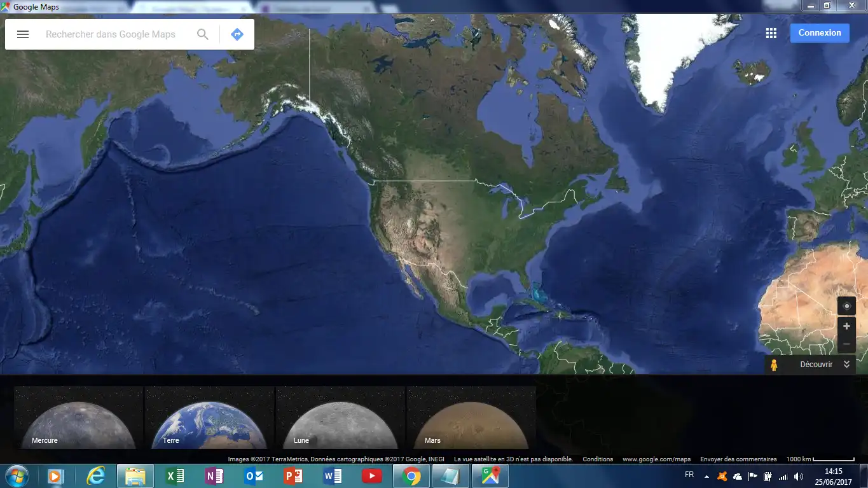Screen dimensions: 868x488
Task: Open Internet Explorer from the taskbar
Action: point(95,476)
